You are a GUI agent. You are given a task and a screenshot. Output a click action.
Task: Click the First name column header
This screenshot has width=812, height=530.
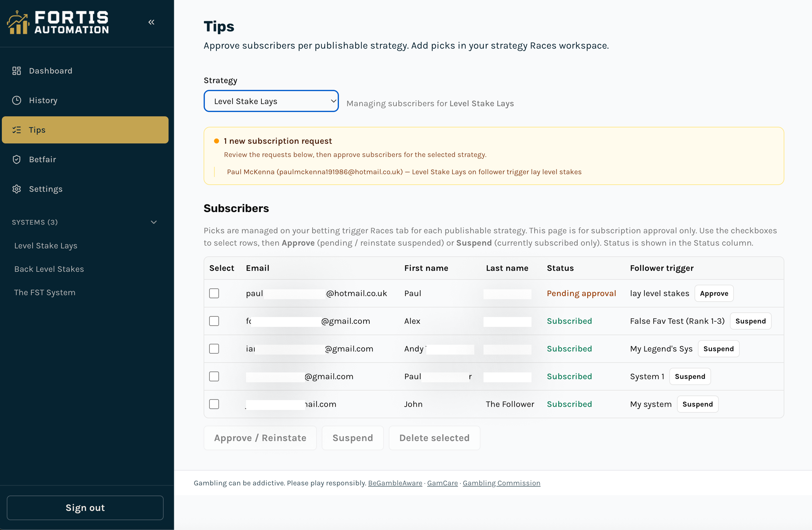click(426, 268)
